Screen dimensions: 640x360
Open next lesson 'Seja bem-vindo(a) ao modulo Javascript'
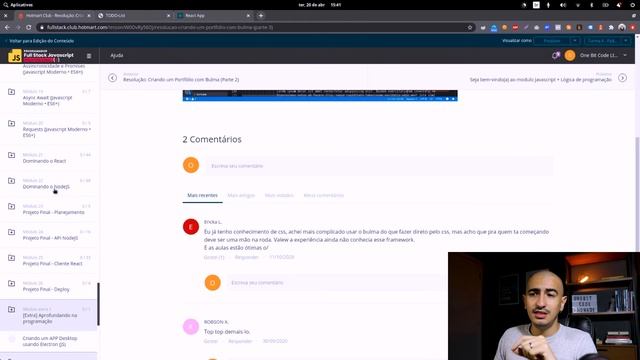[x=540, y=80]
